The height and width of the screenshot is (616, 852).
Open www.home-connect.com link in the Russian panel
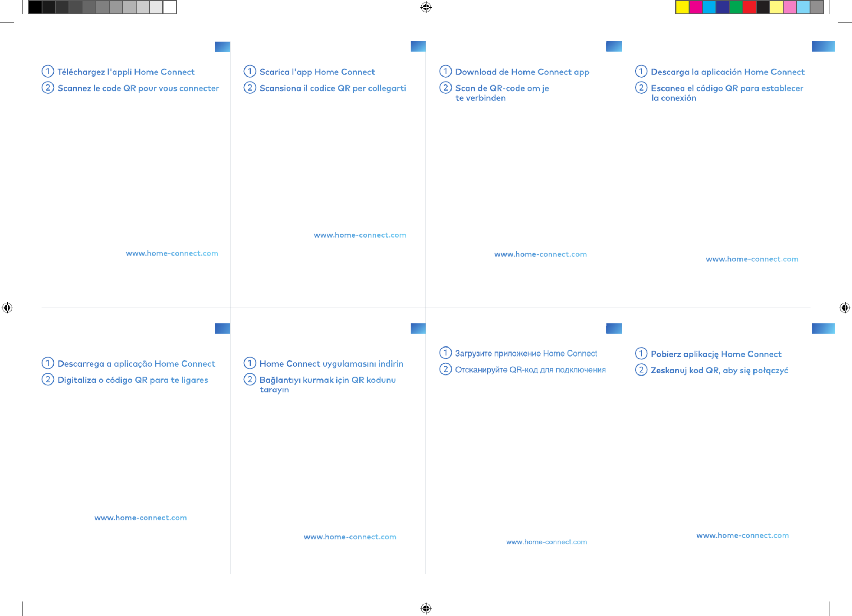pos(546,542)
